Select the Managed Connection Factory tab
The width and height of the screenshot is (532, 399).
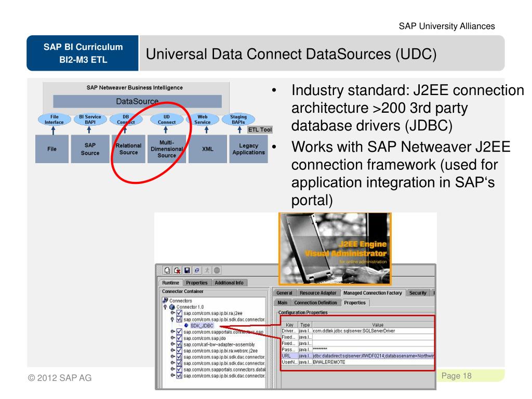point(373,293)
